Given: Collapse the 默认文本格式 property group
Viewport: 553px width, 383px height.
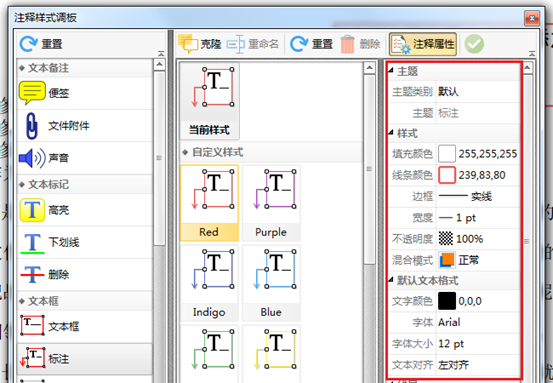Looking at the screenshot, I should coord(391,280).
